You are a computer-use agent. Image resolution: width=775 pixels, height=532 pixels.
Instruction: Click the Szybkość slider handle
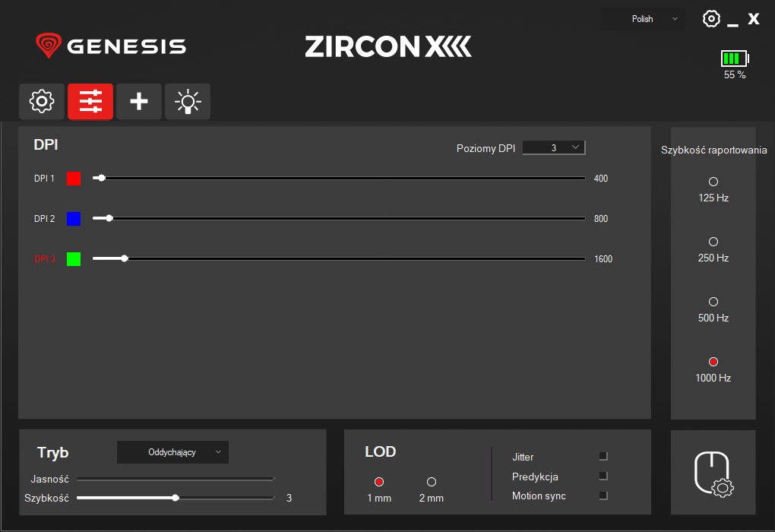[176, 498]
